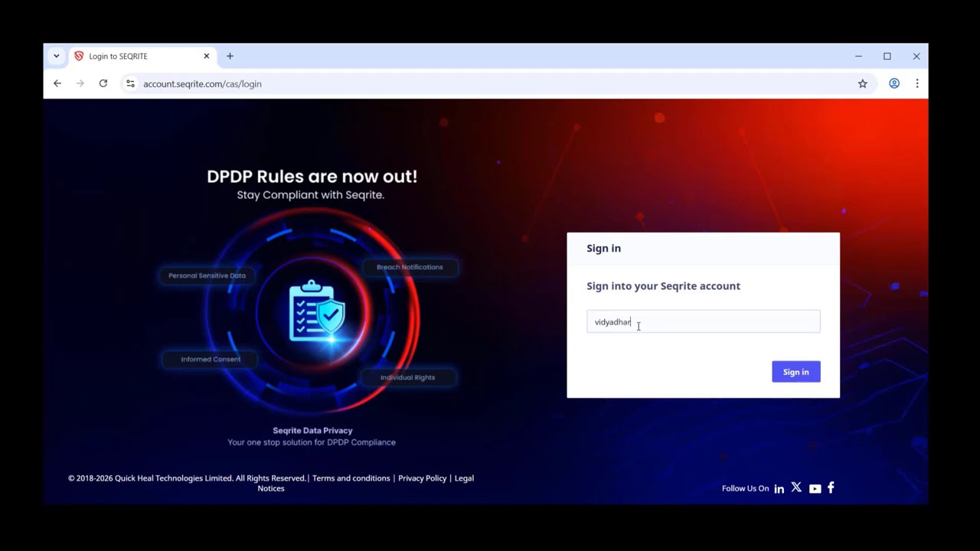Open the Facebook icon in footer
The width and height of the screenshot is (980, 551).
click(831, 487)
